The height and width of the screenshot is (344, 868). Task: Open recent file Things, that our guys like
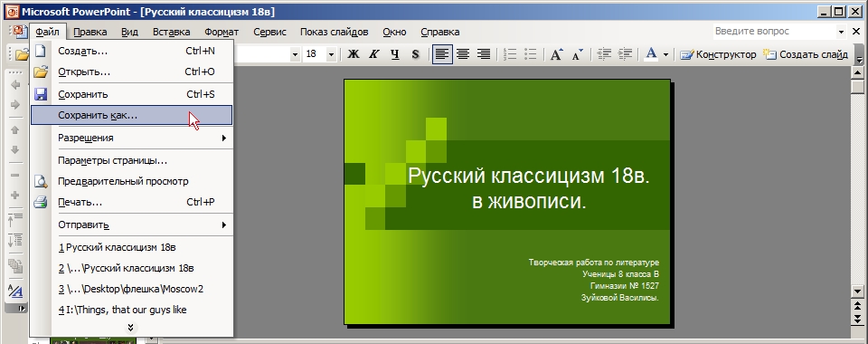click(132, 311)
